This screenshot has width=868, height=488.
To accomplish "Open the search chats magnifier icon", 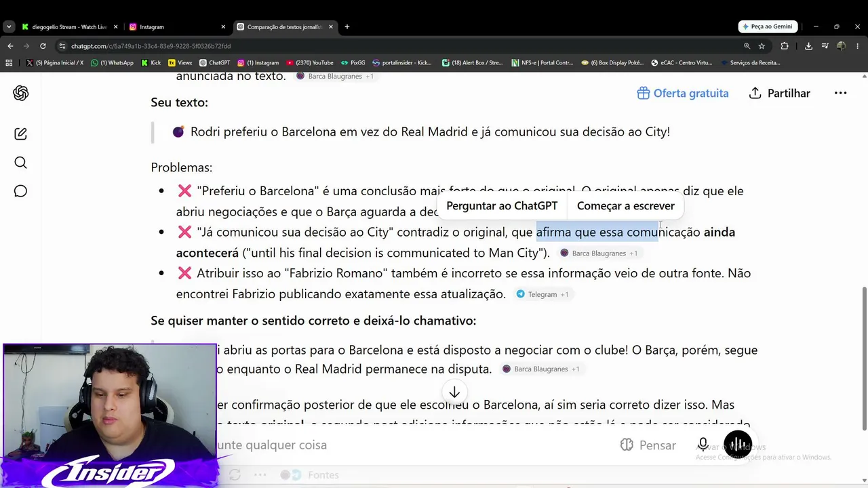I will point(21,163).
